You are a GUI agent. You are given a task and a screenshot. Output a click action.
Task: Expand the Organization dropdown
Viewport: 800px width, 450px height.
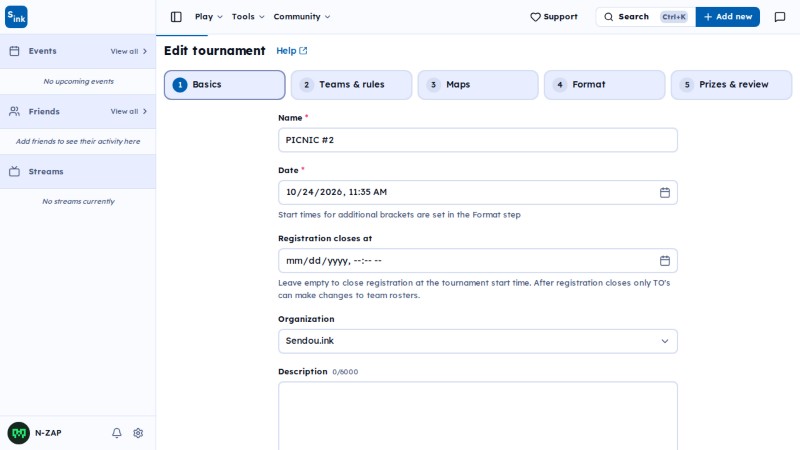[x=478, y=341]
